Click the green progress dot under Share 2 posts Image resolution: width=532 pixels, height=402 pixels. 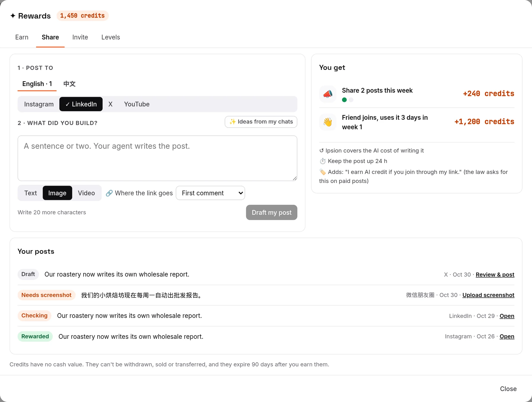pyautogui.click(x=344, y=100)
